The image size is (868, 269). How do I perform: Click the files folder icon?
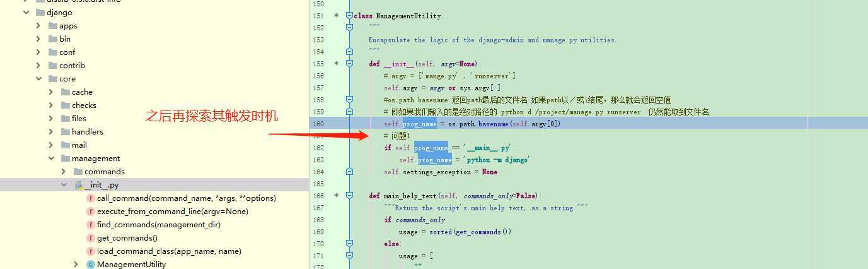coord(65,118)
